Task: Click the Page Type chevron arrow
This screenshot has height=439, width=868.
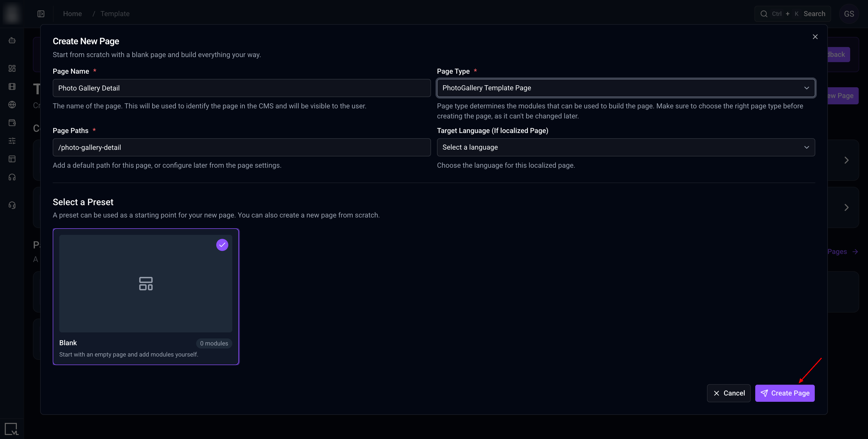Action: click(807, 88)
